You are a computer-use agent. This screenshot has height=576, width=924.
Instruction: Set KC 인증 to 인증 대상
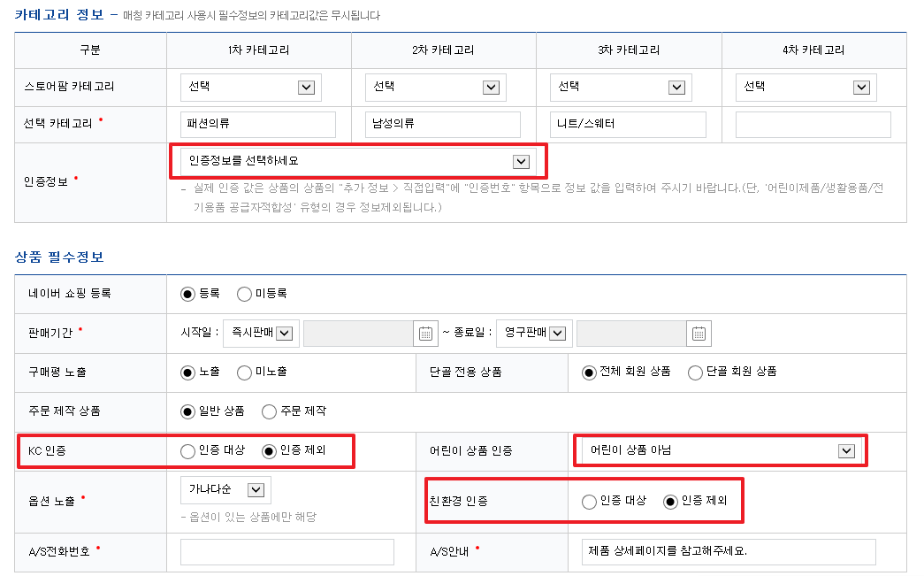point(187,451)
